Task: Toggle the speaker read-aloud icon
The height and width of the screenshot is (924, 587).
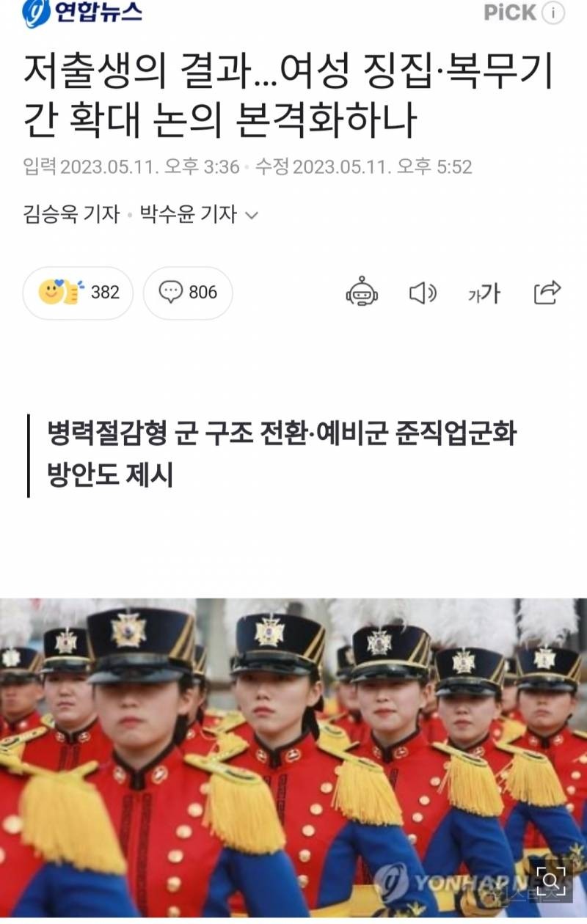Action: coord(423,293)
